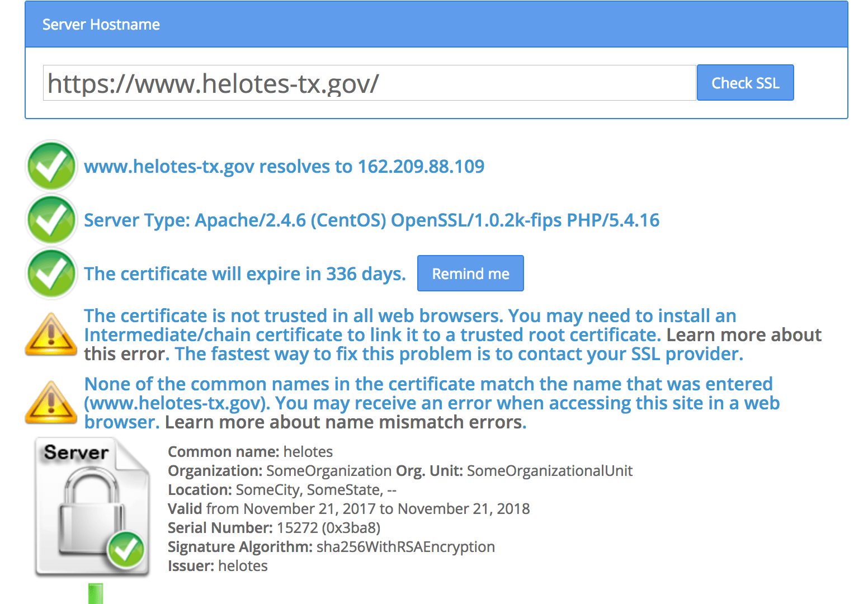Viewport: 868px width, 604px height.
Task: Click the 'Server Type: Apache/2.4.6' text line
Action: [371, 220]
